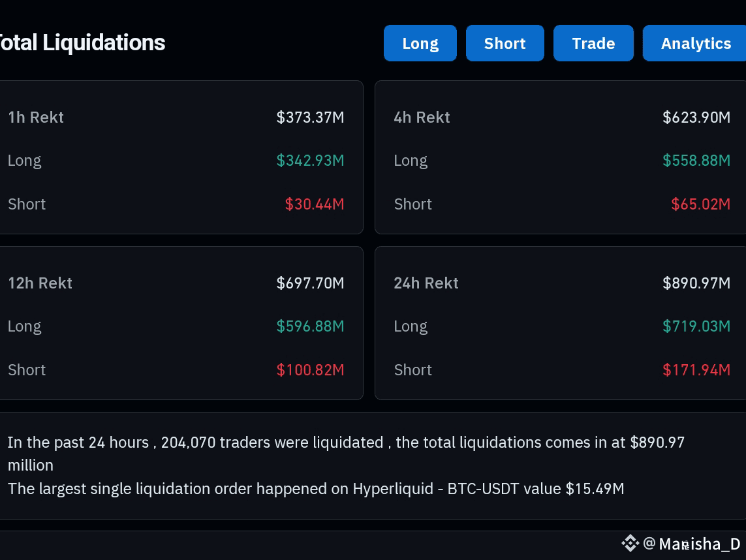
Task: Click the Total Liquidations heading
Action: (x=82, y=43)
